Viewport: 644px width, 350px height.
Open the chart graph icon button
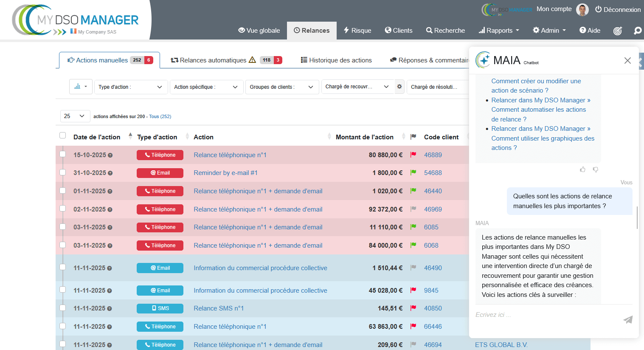81,87
